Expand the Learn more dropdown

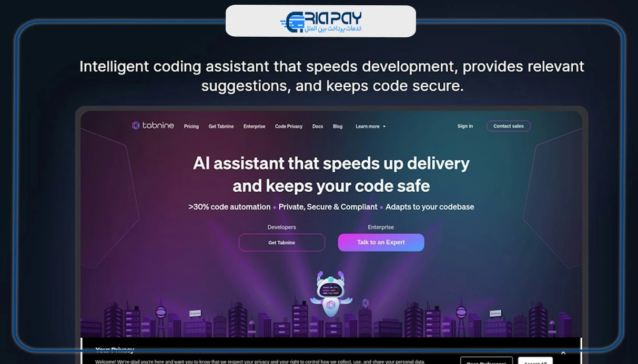tap(370, 127)
